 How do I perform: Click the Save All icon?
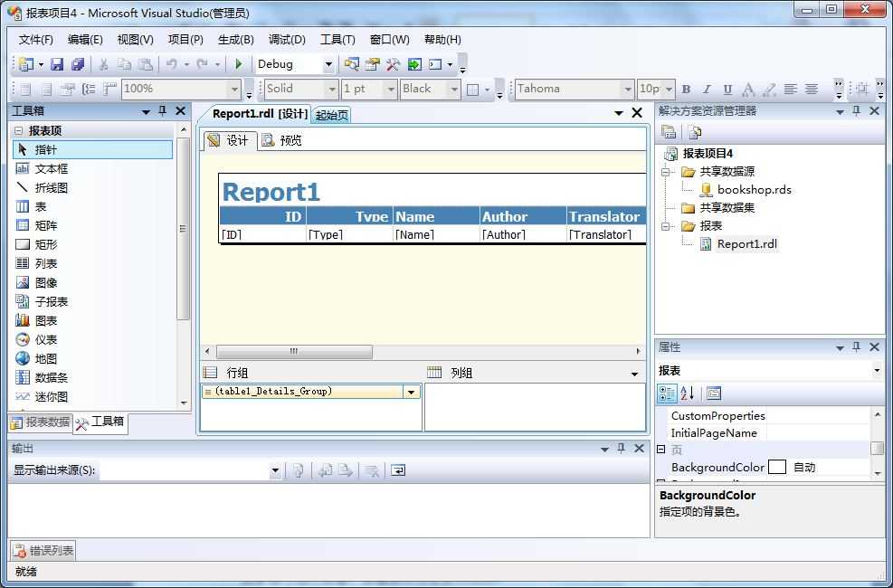pos(78,64)
